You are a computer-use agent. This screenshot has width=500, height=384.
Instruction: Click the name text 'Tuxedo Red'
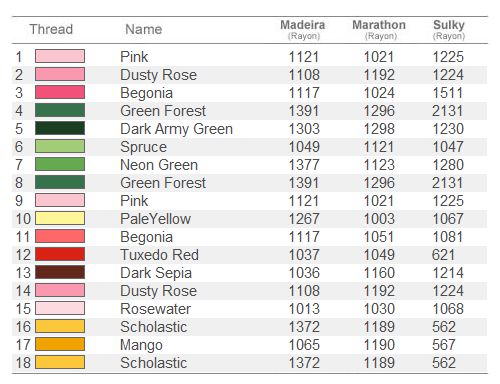(159, 255)
